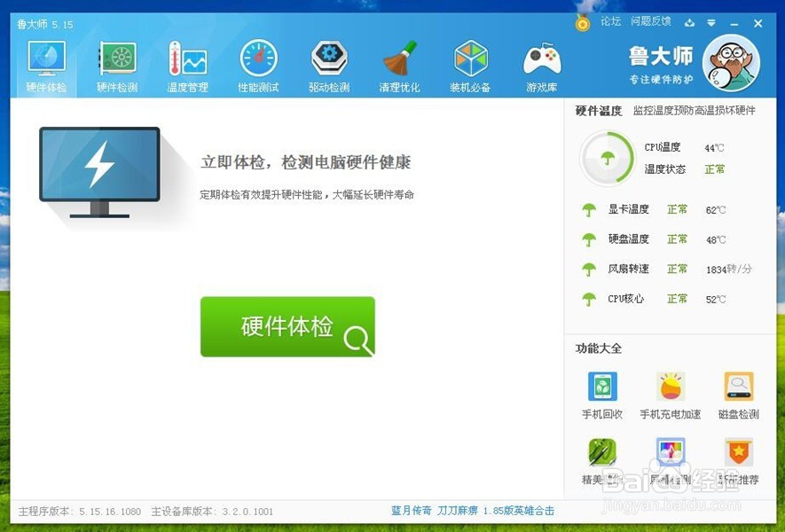The width and height of the screenshot is (785, 532).
Task: Click 主设备库版本 3.2.0.1001 text
Action: click(212, 512)
